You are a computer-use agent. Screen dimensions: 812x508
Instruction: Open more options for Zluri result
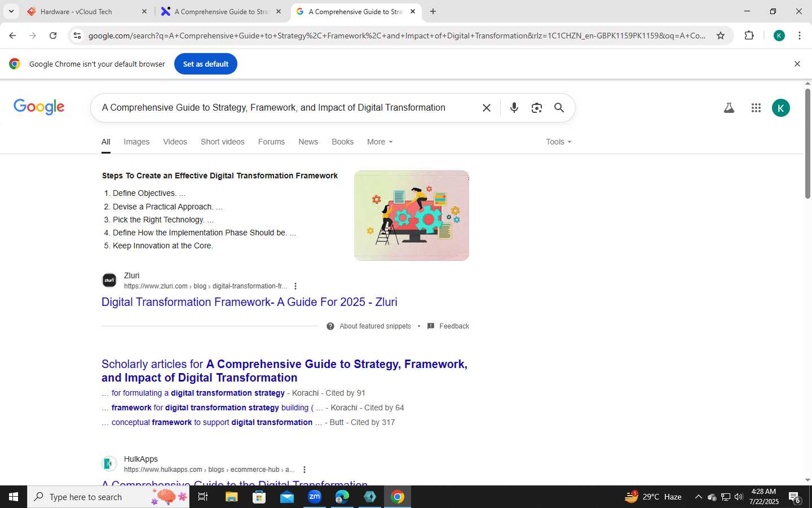[x=295, y=286]
